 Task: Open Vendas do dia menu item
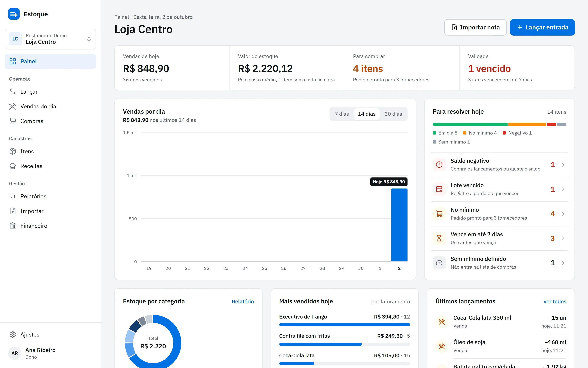tap(50, 106)
